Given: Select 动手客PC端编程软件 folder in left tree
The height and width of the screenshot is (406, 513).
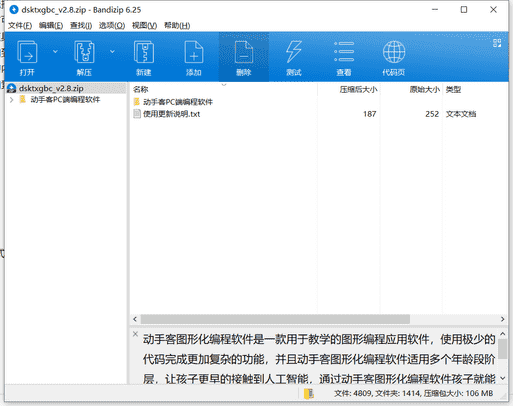Looking at the screenshot, I should 65,100.
